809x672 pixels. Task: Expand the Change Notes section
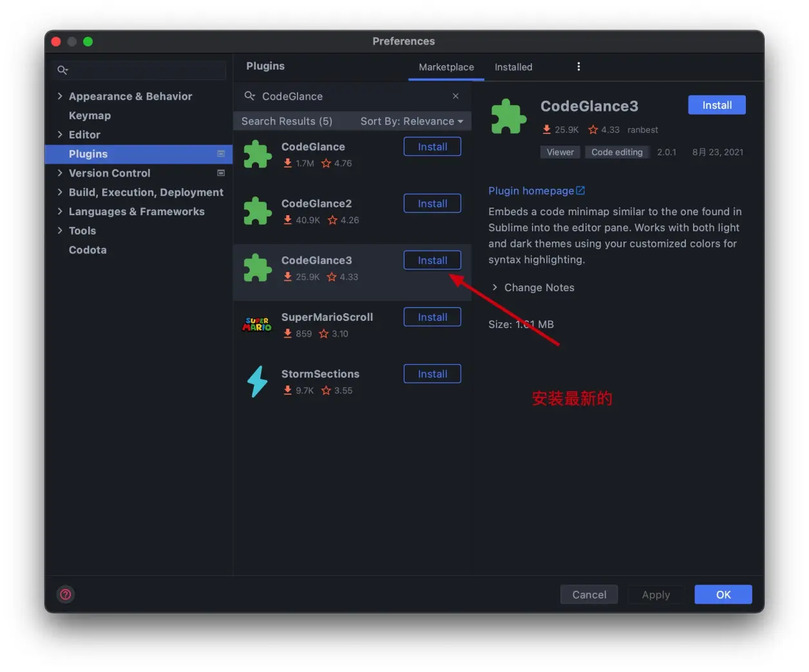(x=495, y=287)
